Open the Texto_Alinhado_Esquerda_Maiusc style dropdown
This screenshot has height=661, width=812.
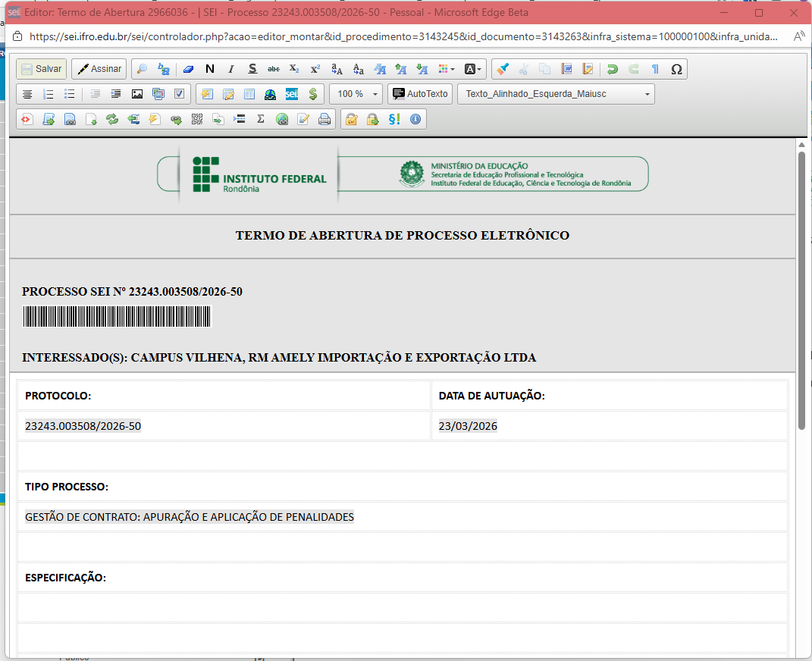pos(556,94)
